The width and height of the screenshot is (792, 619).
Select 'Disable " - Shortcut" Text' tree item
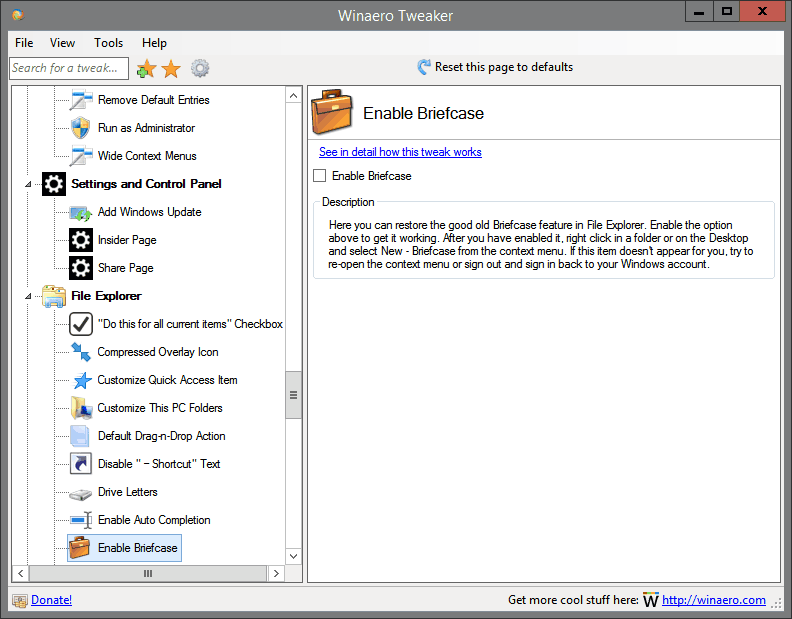click(x=159, y=464)
